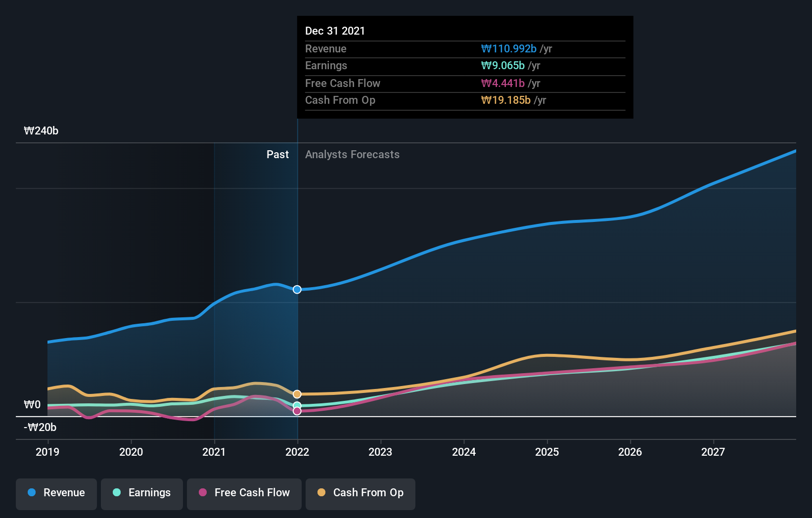This screenshot has width=812, height=518.
Task: Select the Revenue data point marker on chart
Action: (297, 290)
